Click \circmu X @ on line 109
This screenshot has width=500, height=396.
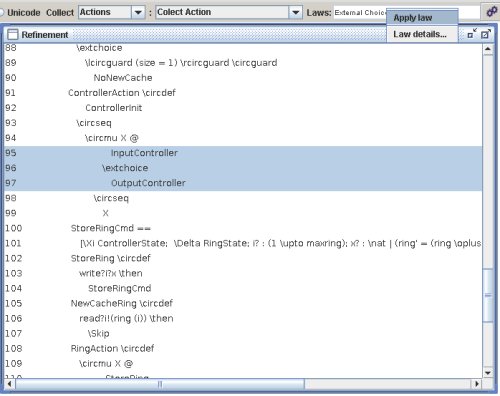coord(106,364)
